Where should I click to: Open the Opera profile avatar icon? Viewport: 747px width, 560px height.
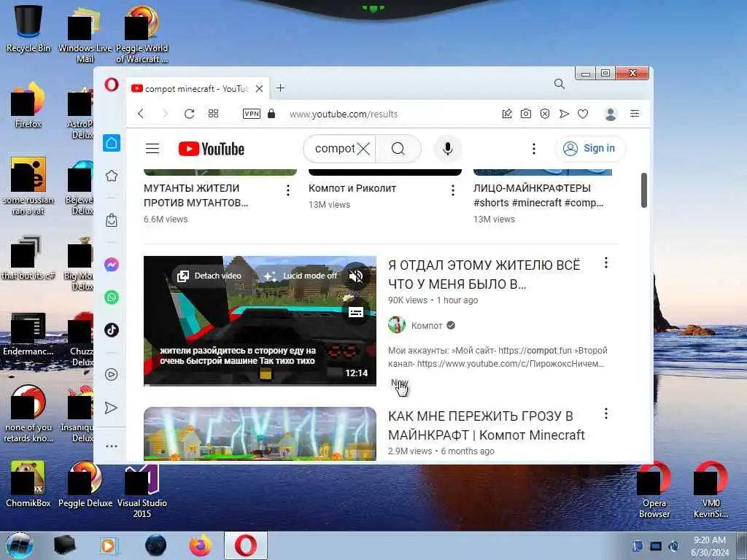point(611,114)
